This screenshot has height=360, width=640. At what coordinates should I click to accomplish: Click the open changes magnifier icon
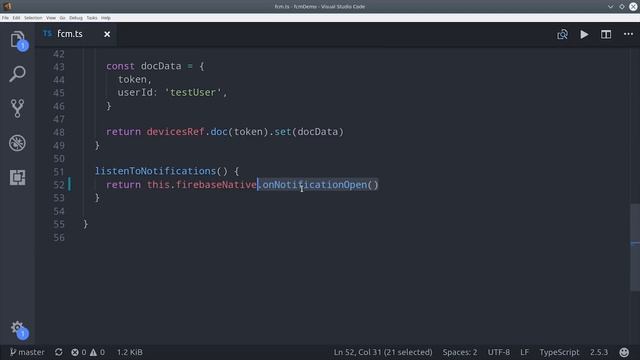tap(562, 34)
